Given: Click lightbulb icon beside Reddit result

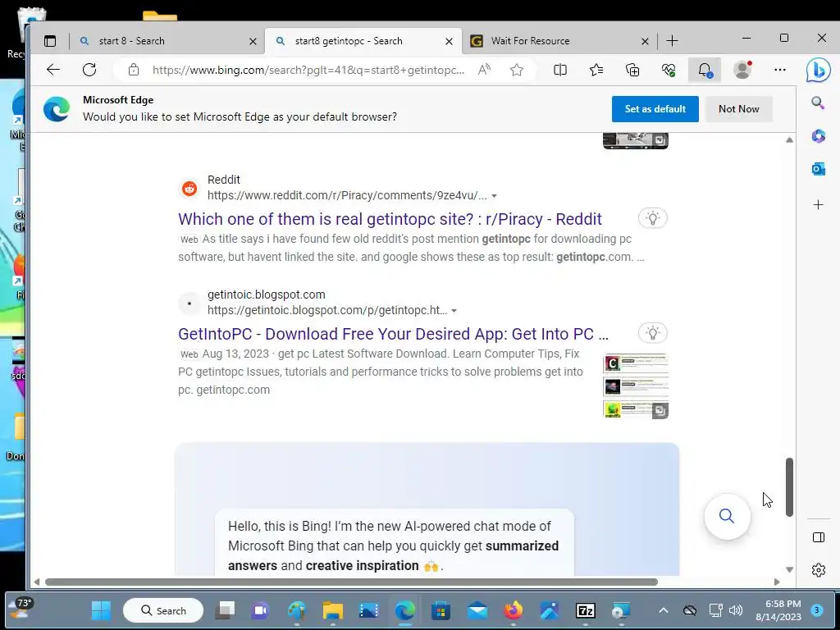Looking at the screenshot, I should pyautogui.click(x=652, y=218).
